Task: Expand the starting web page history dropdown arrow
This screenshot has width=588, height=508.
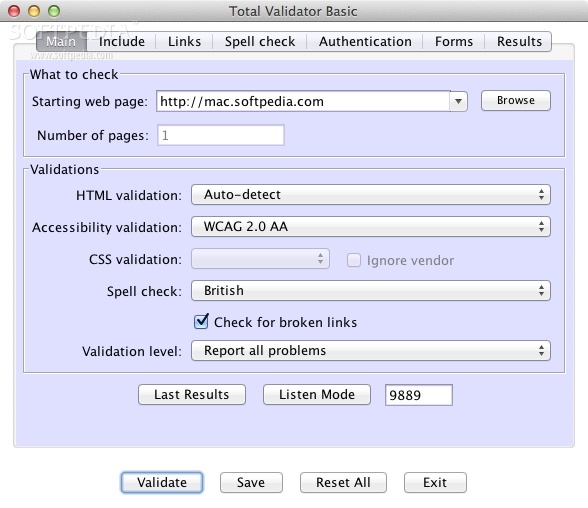Action: [458, 101]
